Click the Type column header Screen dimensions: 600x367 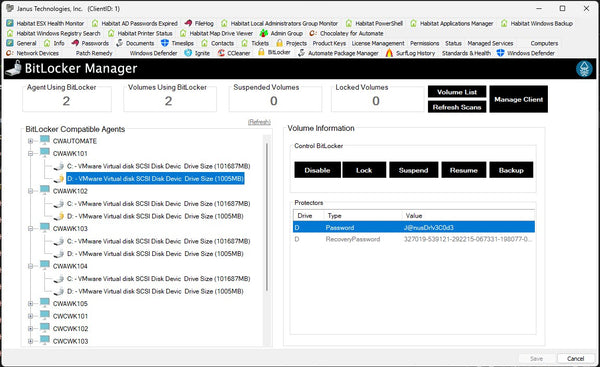point(363,215)
